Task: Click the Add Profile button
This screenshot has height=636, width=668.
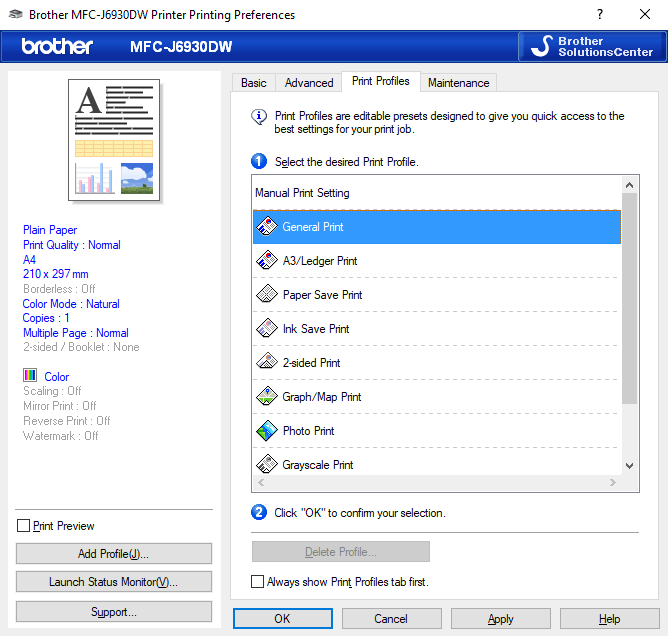Action: click(x=114, y=553)
